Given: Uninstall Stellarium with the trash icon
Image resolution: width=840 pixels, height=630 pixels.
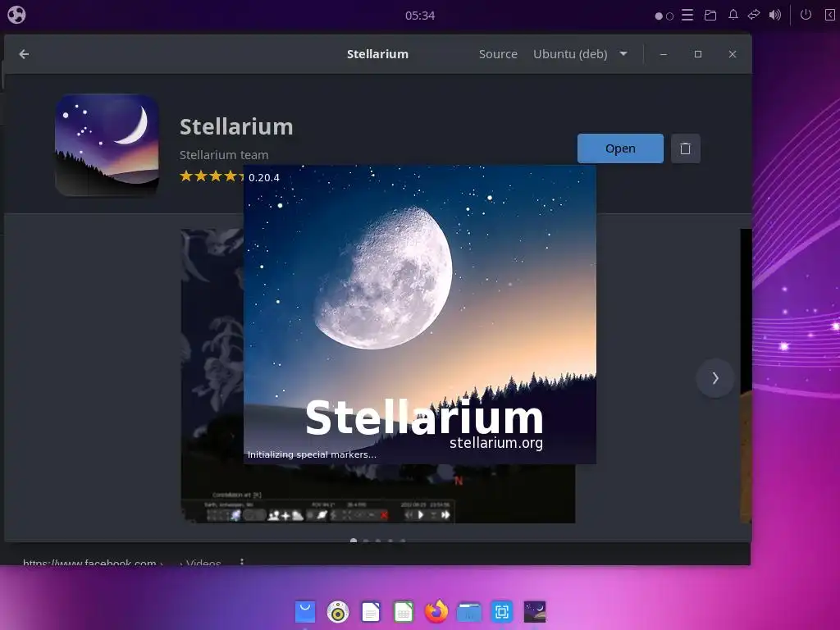Looking at the screenshot, I should click(685, 148).
